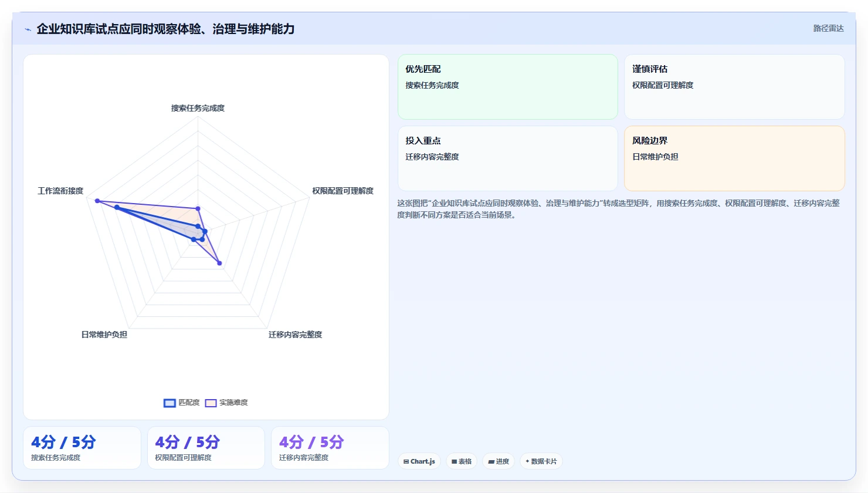
Task: Click the 迁移内容完整度 radar axis label
Action: point(295,335)
